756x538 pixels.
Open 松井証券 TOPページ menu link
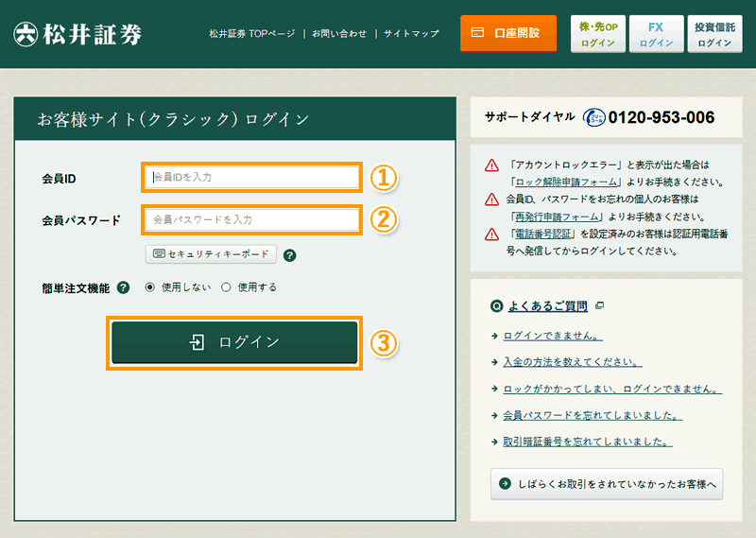coord(252,34)
